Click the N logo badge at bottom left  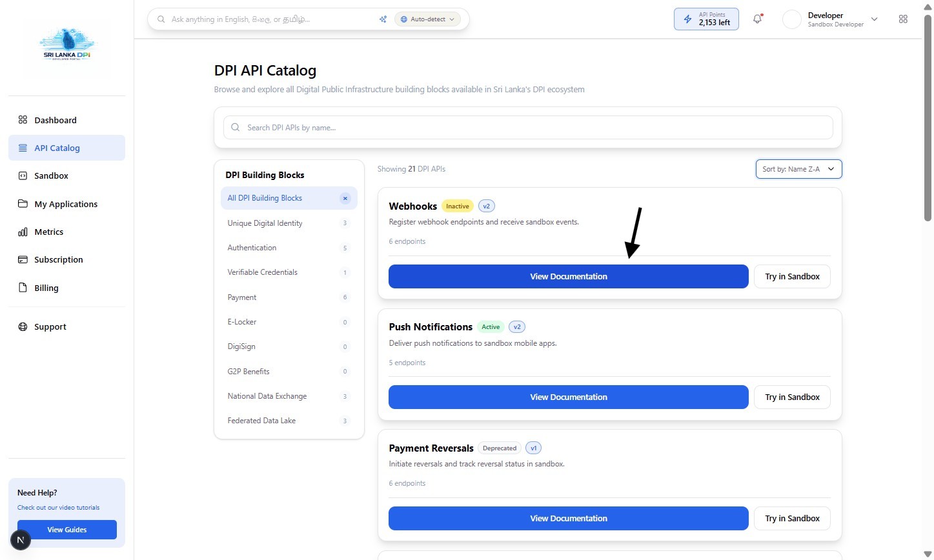[x=21, y=540]
